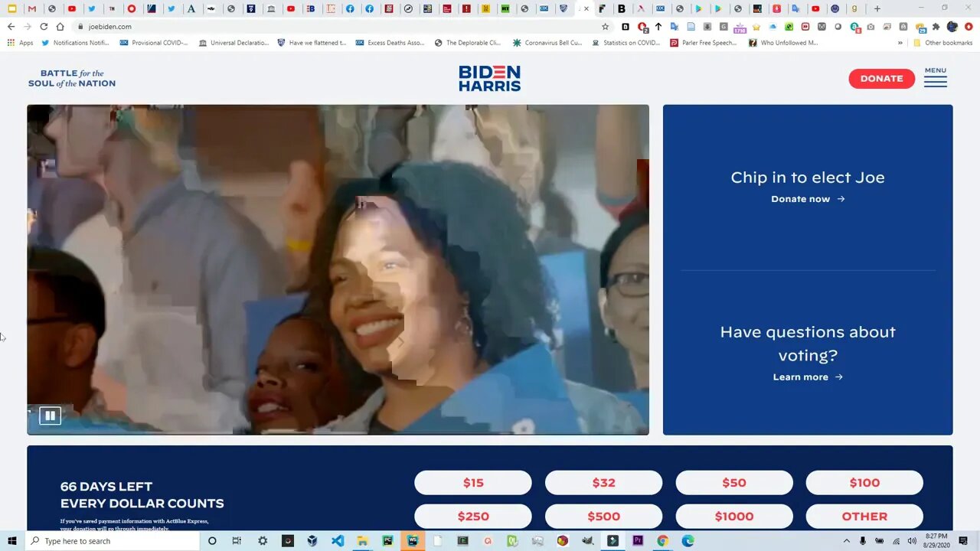Open the Task View icon

point(237,541)
